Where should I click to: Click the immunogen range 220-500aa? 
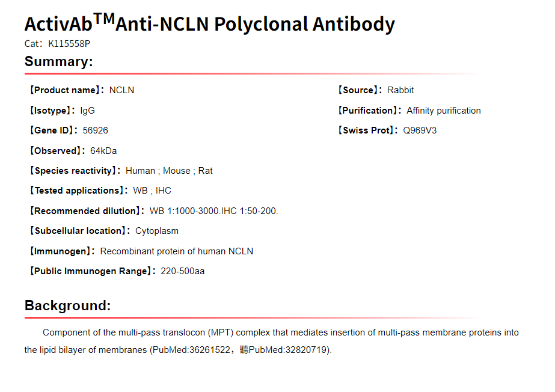point(182,271)
